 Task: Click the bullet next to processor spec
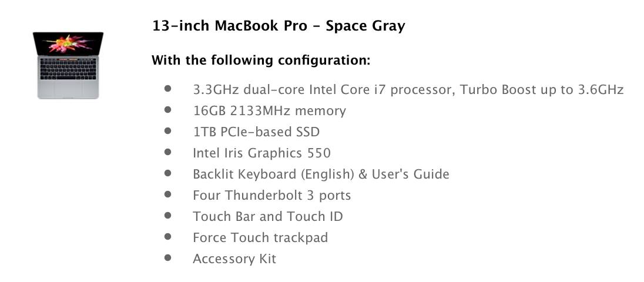tap(167, 88)
